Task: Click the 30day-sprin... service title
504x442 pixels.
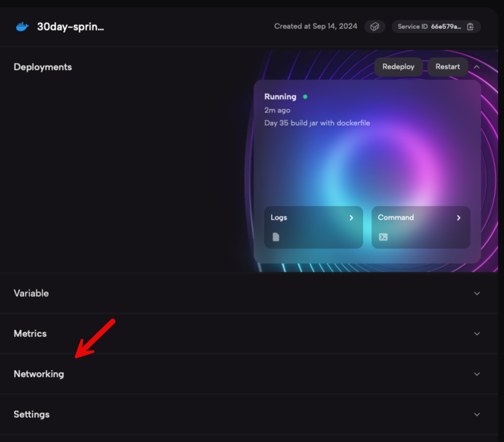Action: coord(70,27)
